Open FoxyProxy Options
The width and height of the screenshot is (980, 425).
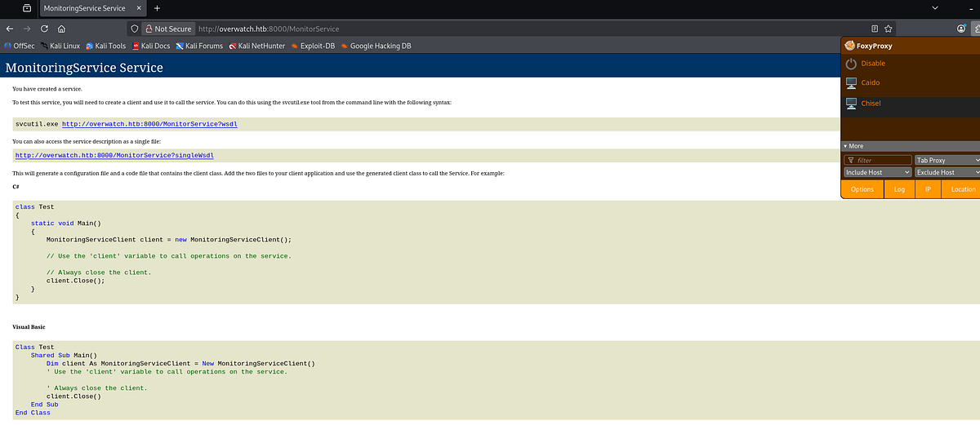pyautogui.click(x=862, y=189)
